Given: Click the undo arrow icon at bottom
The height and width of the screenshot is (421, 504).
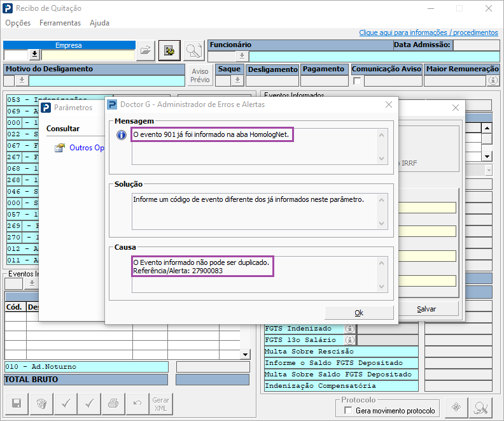Looking at the screenshot, I should point(137,403).
